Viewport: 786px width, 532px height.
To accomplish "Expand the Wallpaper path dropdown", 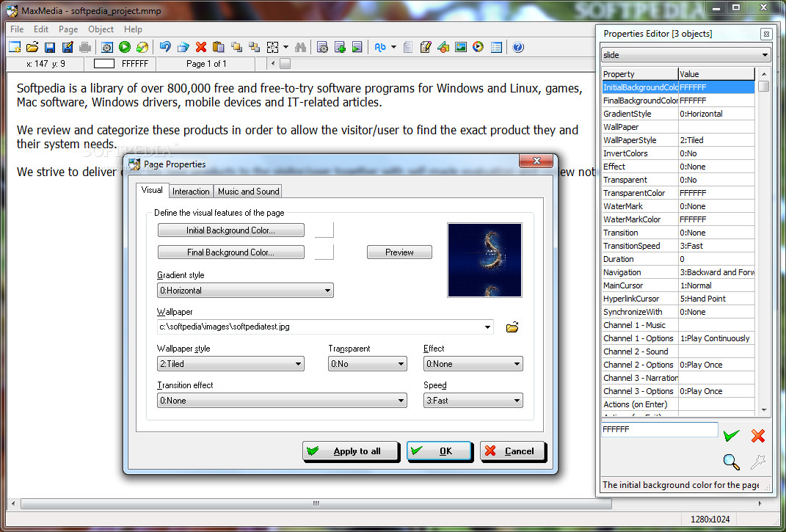I will pos(487,327).
